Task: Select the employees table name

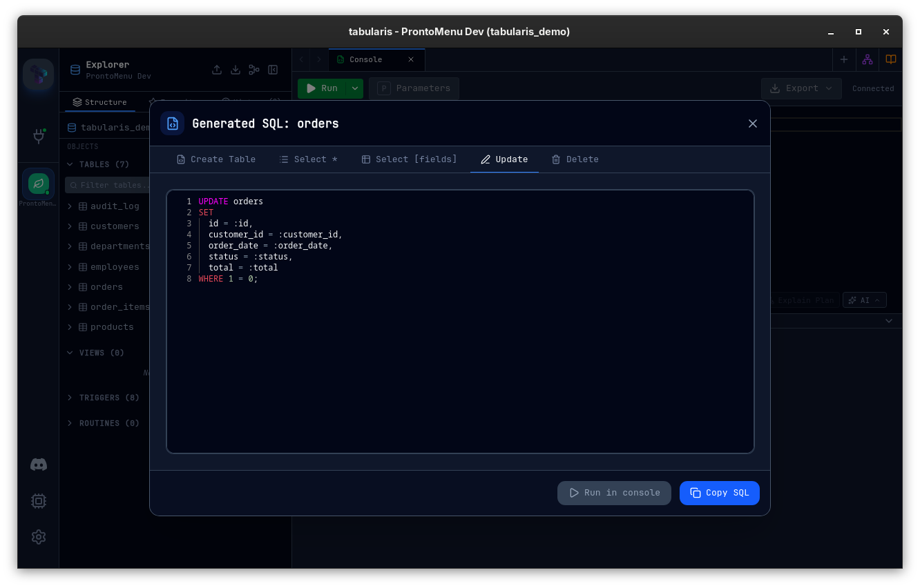Action: [115, 267]
